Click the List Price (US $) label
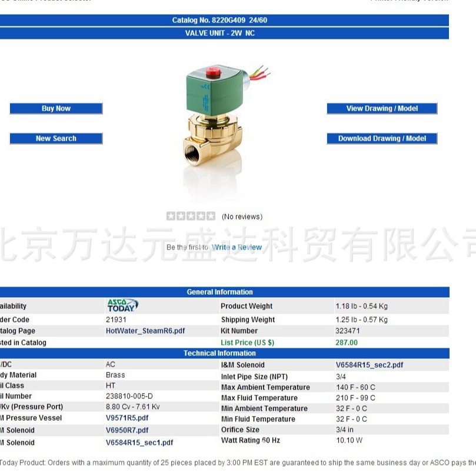The width and height of the screenshot is (476, 476). (247, 343)
